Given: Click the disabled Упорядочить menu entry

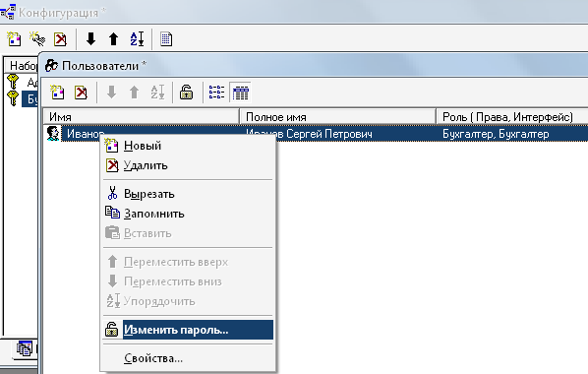Looking at the screenshot, I should [188, 301].
